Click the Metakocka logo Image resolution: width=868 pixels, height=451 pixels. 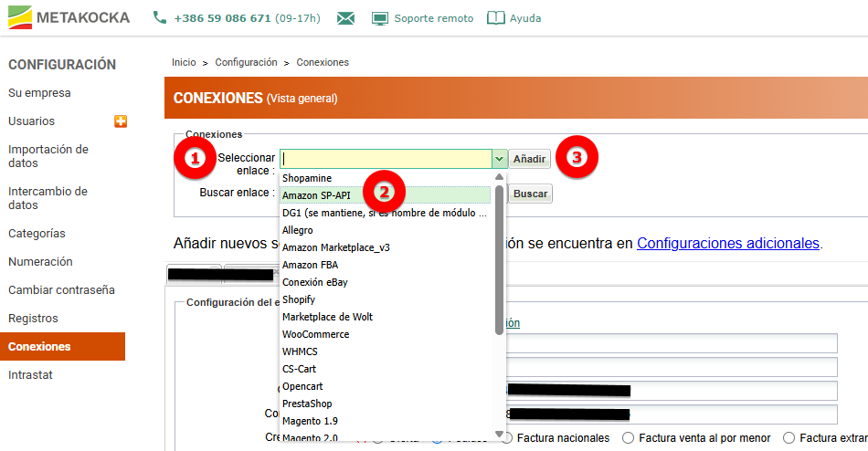click(69, 17)
